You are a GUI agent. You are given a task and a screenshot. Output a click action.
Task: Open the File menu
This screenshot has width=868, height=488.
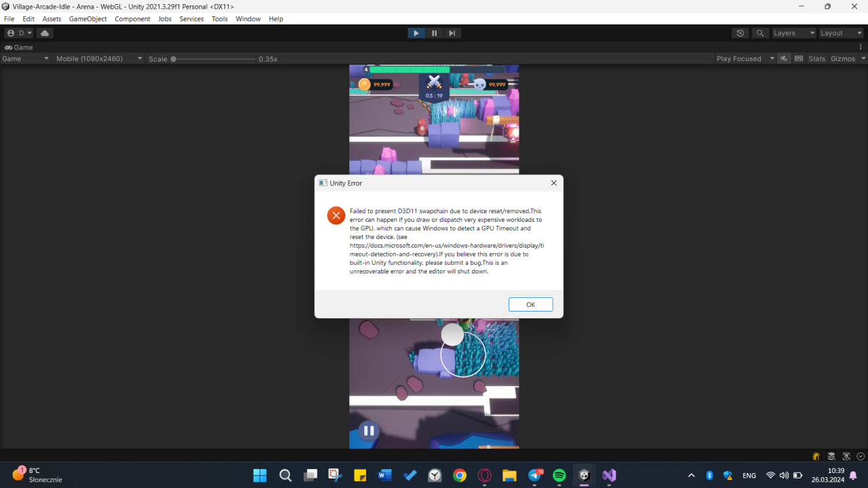[x=9, y=19]
